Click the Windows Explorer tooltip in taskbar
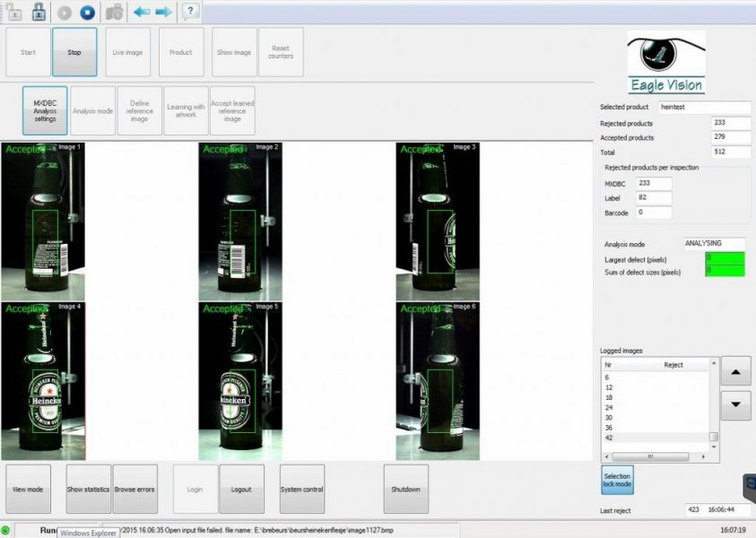 pyautogui.click(x=88, y=533)
